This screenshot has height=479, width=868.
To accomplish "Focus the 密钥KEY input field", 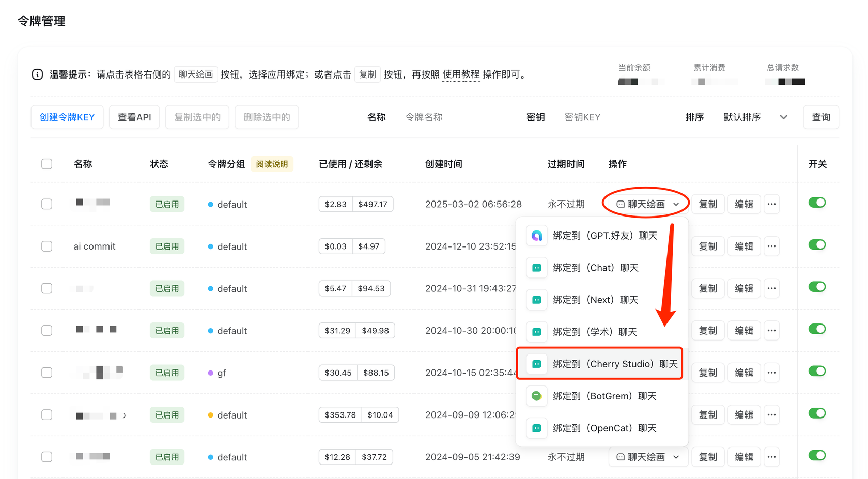I will click(x=615, y=117).
